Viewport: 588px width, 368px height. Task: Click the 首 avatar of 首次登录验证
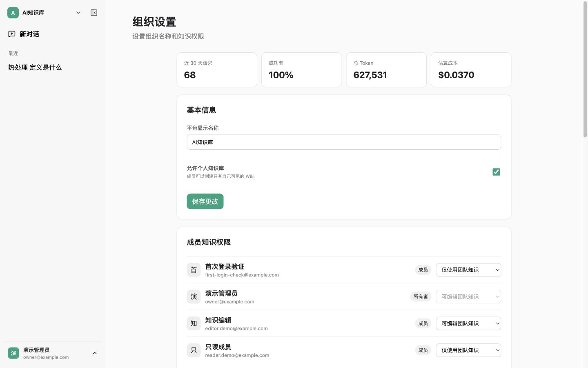[194, 270]
